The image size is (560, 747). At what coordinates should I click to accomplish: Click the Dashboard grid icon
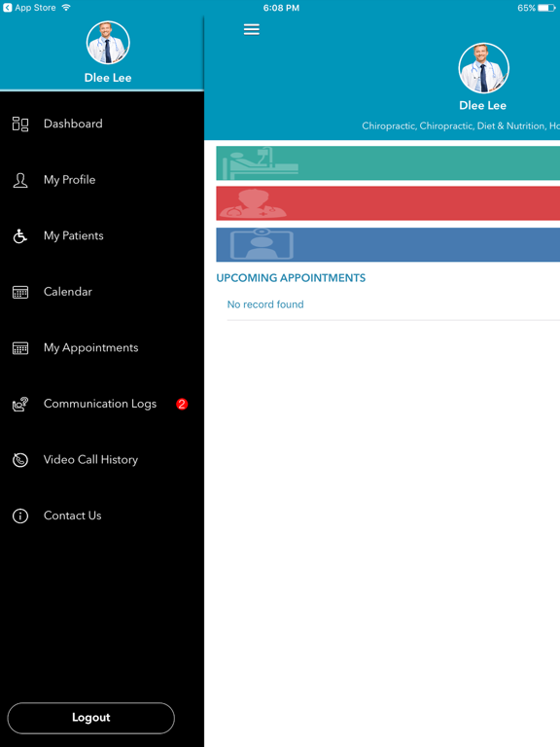[20, 124]
